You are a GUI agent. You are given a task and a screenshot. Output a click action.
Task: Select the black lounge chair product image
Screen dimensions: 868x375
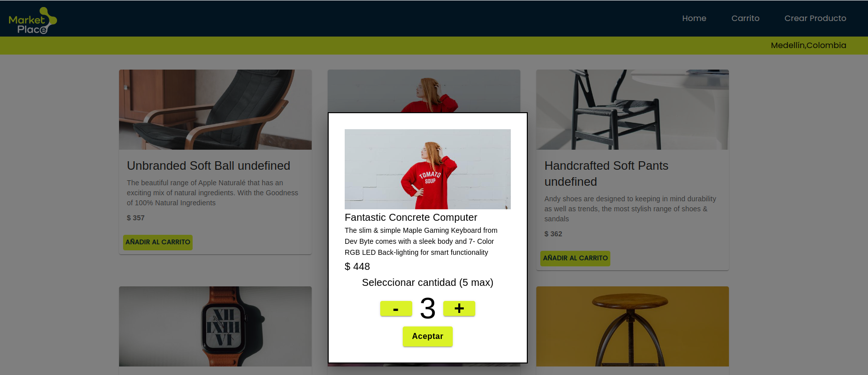click(x=215, y=110)
